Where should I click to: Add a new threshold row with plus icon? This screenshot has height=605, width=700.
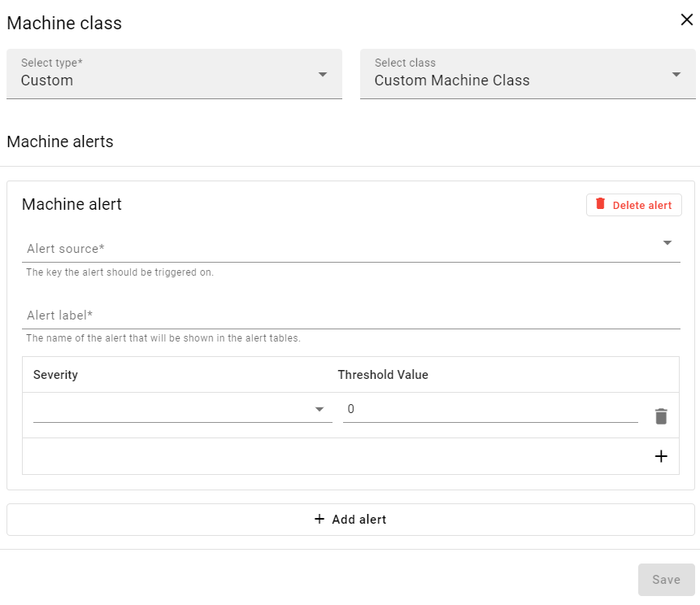[x=661, y=456]
